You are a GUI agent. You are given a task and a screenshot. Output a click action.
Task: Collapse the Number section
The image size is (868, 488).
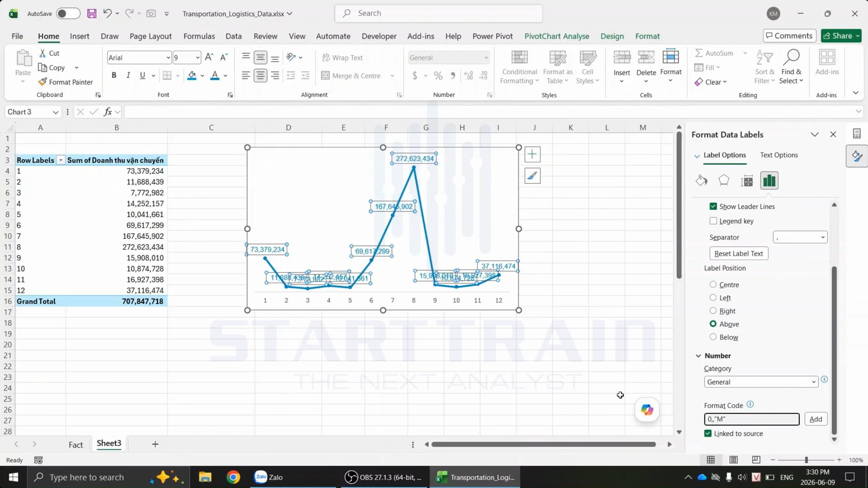click(698, 356)
